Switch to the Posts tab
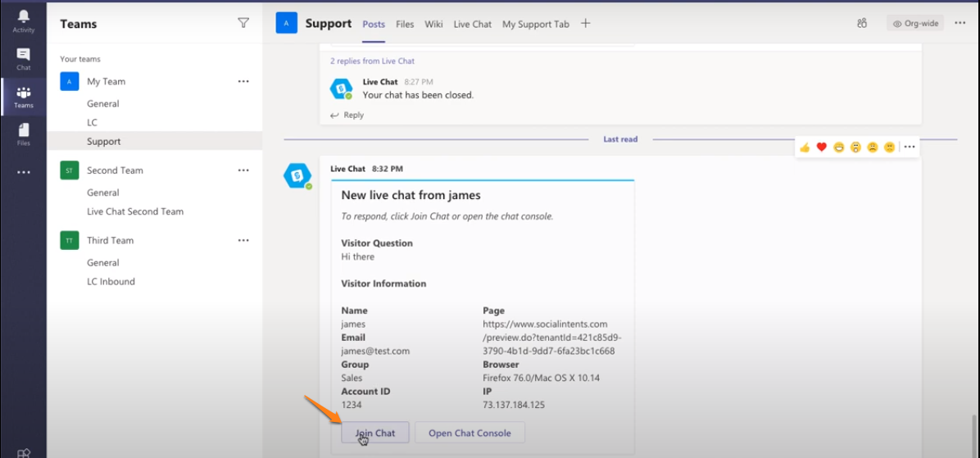The height and width of the screenshot is (458, 980). coord(374,24)
